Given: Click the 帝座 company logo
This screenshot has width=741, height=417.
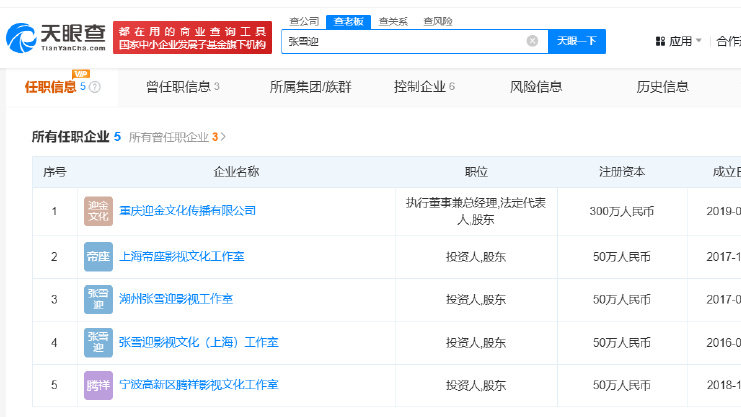Looking at the screenshot, I should [98, 257].
